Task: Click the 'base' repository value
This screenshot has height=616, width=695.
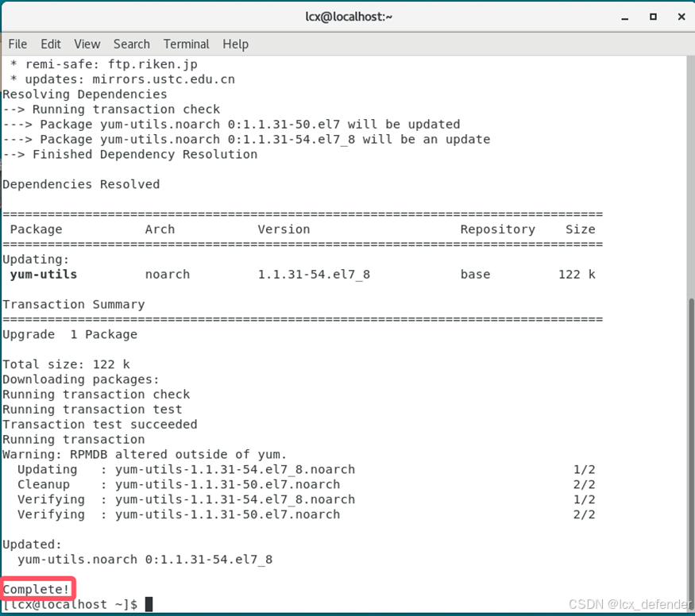Action: tap(476, 275)
